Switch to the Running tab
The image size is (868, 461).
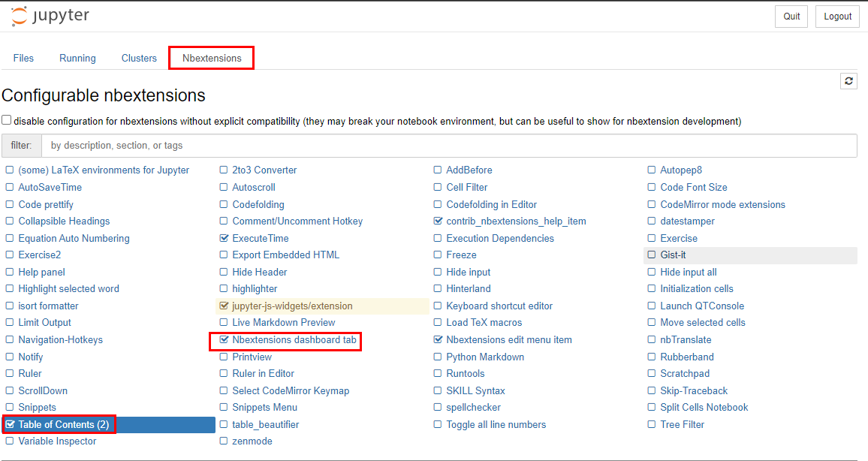(x=77, y=58)
